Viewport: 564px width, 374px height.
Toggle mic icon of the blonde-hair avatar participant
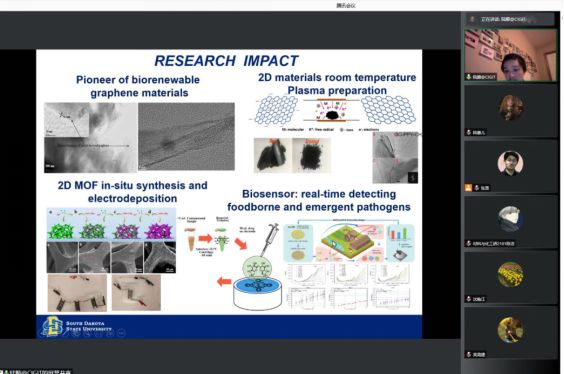[469, 132]
